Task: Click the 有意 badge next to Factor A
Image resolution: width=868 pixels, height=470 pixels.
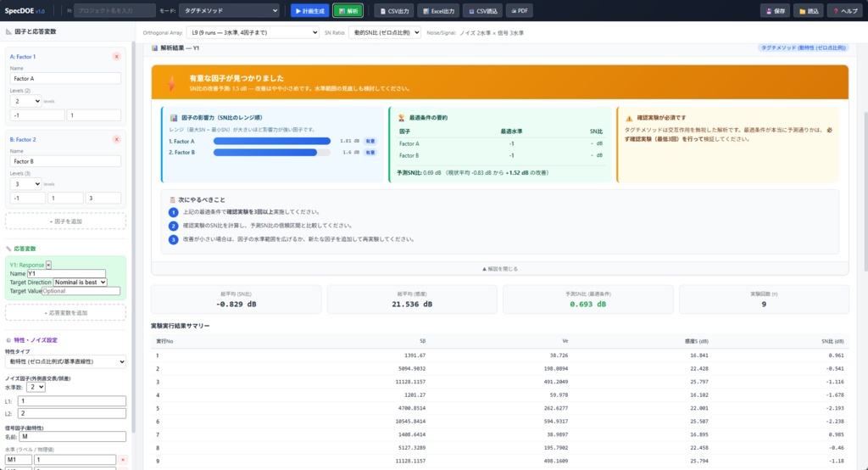Action: point(370,142)
